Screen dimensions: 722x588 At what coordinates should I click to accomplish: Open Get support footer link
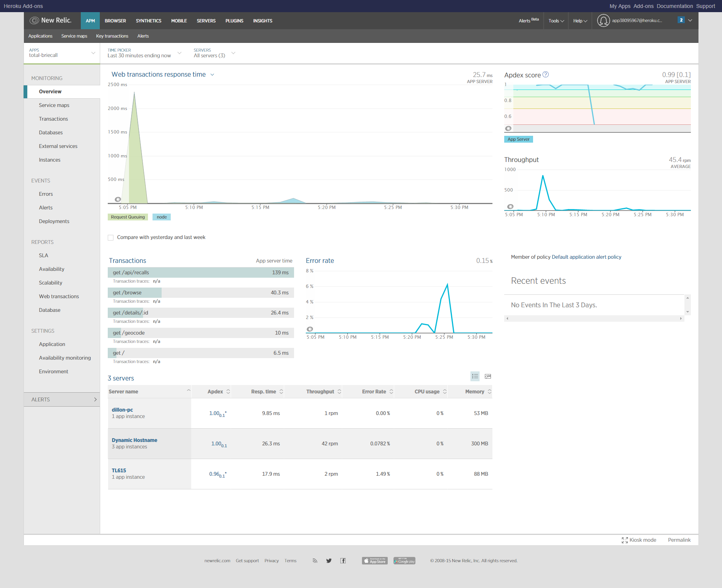tap(247, 561)
